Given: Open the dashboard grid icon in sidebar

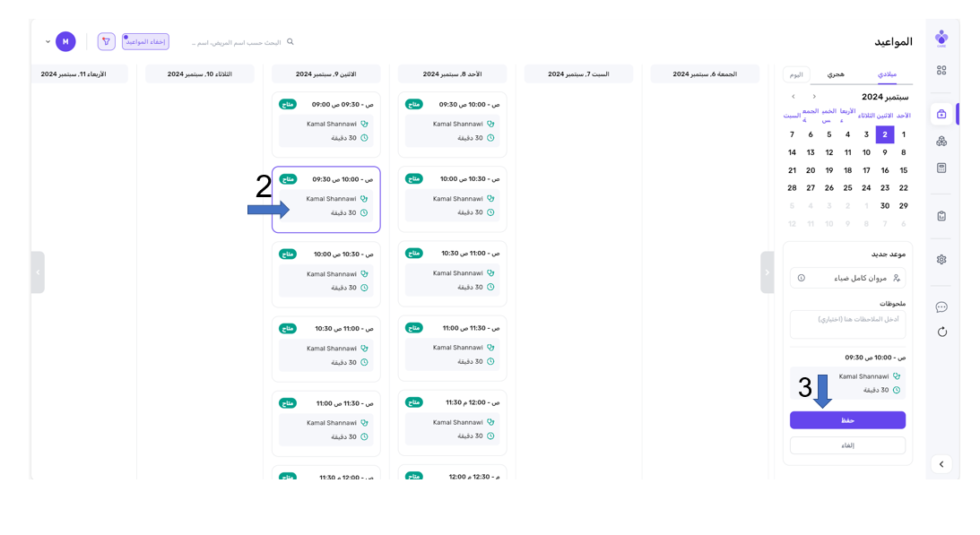Looking at the screenshot, I should pyautogui.click(x=941, y=70).
